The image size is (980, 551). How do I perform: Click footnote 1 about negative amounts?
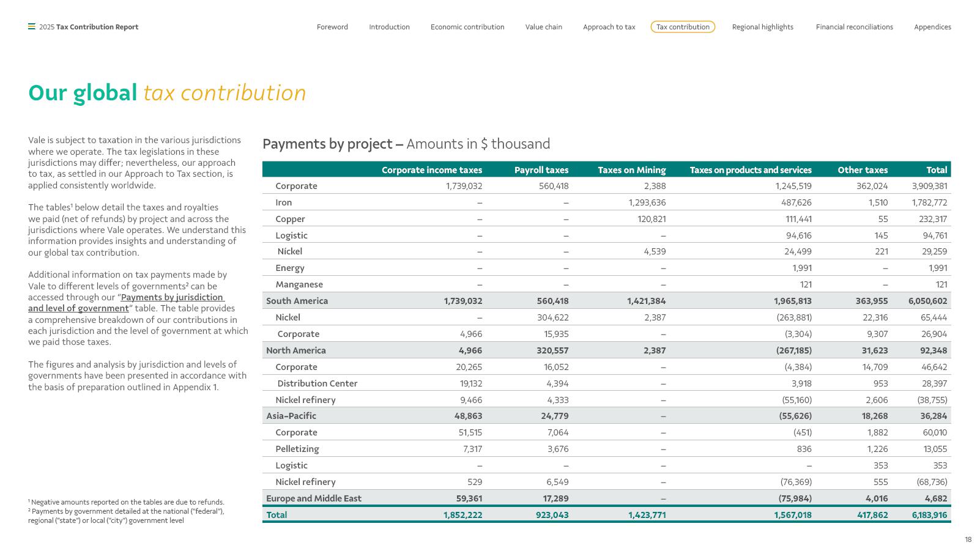tap(126, 502)
